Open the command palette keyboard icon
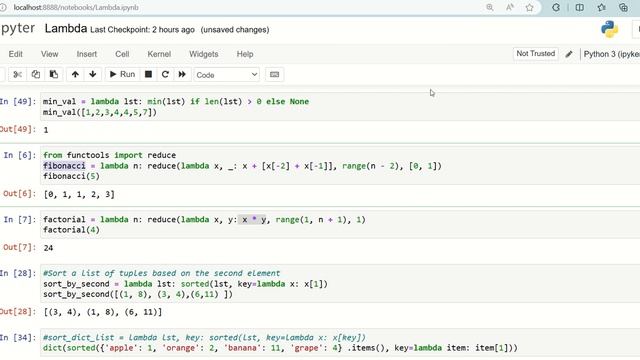The width and height of the screenshot is (640, 360). point(274,75)
